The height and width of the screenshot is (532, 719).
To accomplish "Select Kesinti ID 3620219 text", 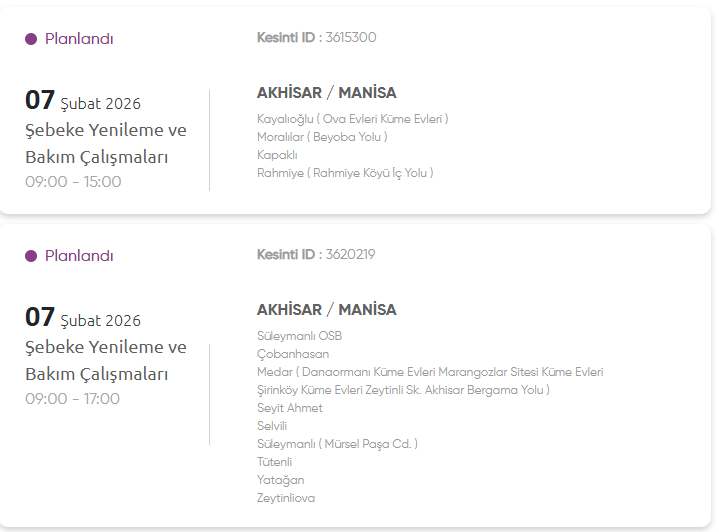I will click(316, 255).
